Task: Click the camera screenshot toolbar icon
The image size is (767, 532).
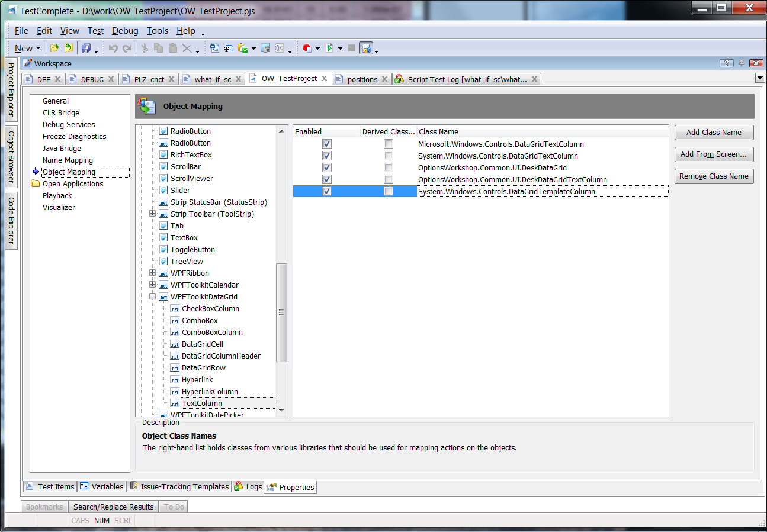Action: (x=265, y=49)
